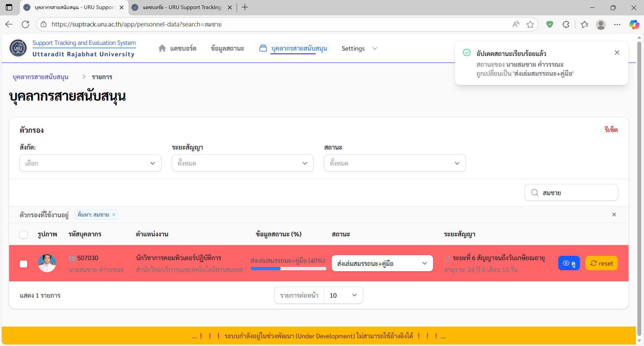Open the สังกัด filter dropdown
The height and width of the screenshot is (346, 644).
coord(90,163)
